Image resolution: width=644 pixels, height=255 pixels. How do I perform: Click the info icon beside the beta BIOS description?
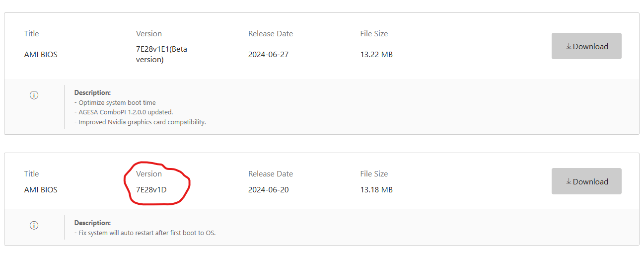[x=34, y=95]
